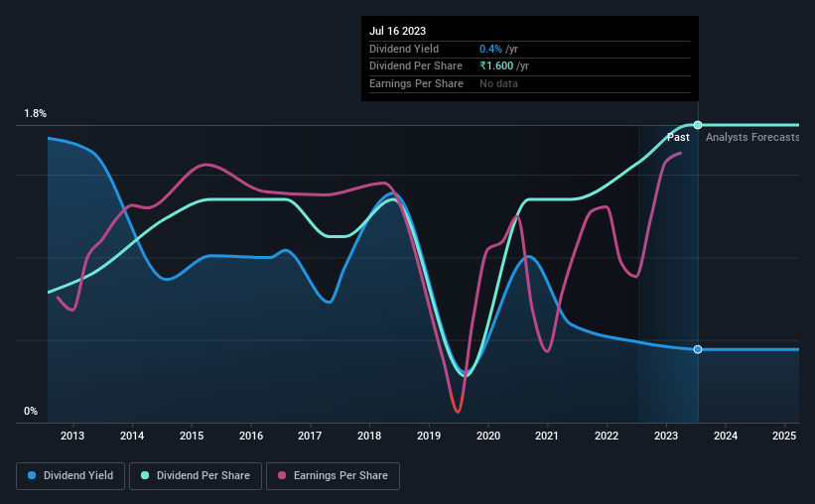815x504 pixels.
Task: Click the 2019 x-axis label
Action: 429,436
